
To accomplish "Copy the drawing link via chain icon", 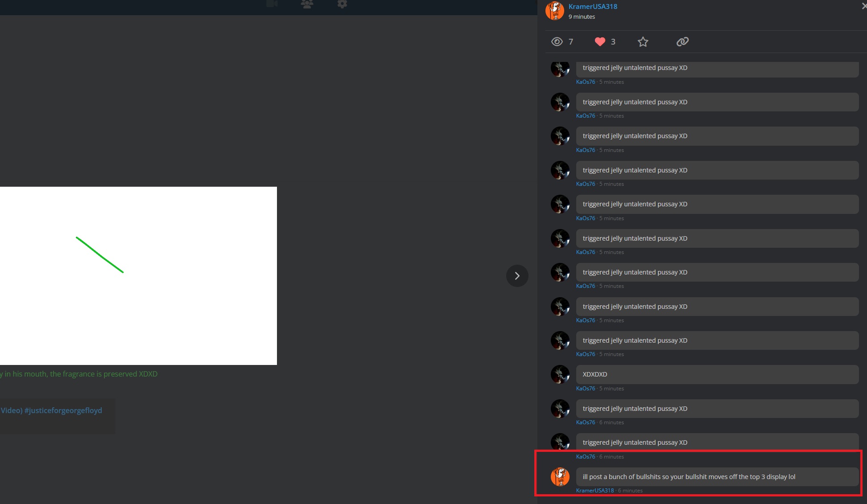I will 682,42.
